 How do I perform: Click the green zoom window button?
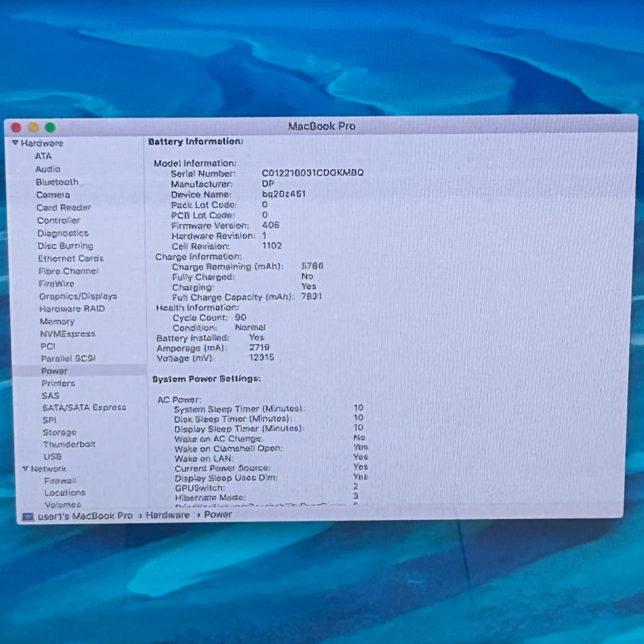tap(50, 127)
